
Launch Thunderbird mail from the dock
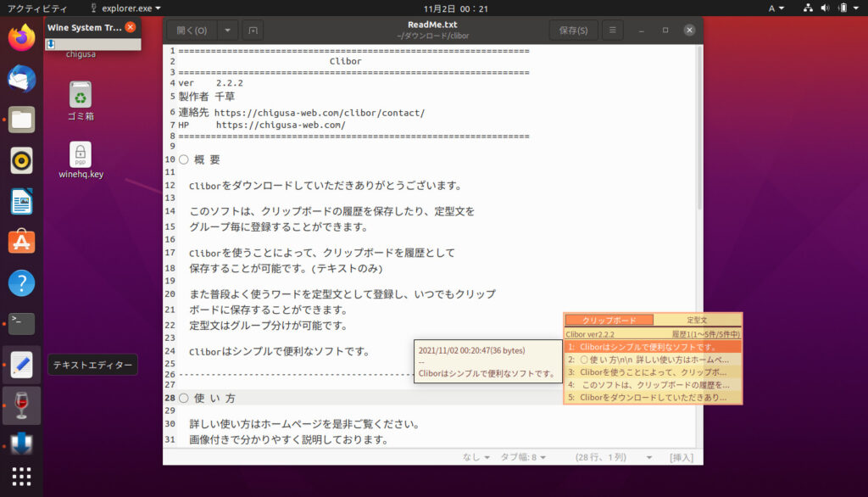coord(21,79)
